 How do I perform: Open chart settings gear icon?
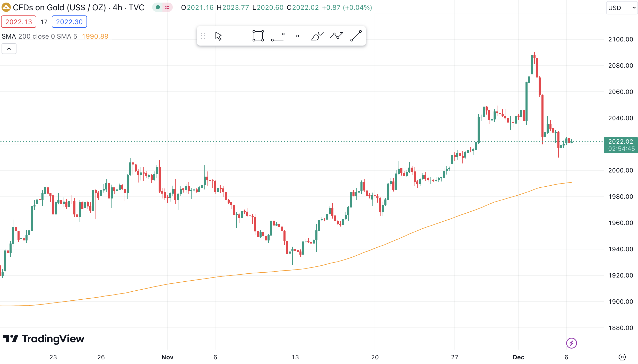pos(622,357)
